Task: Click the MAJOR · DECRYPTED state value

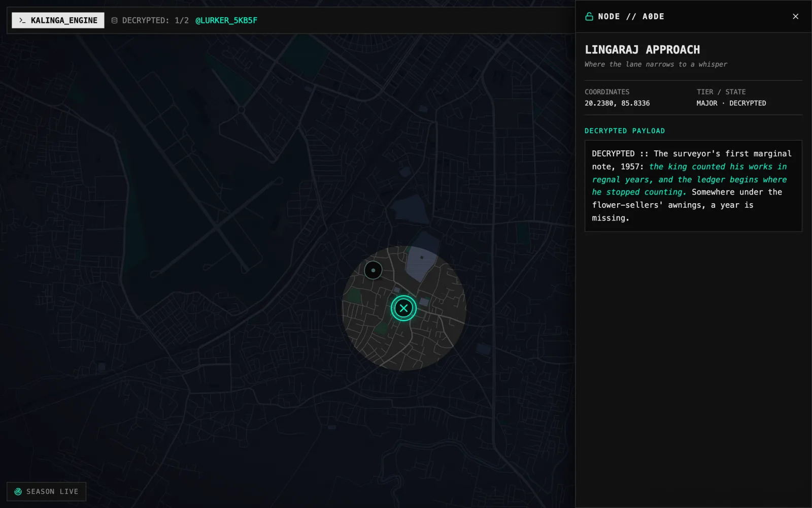Action: 731,103
